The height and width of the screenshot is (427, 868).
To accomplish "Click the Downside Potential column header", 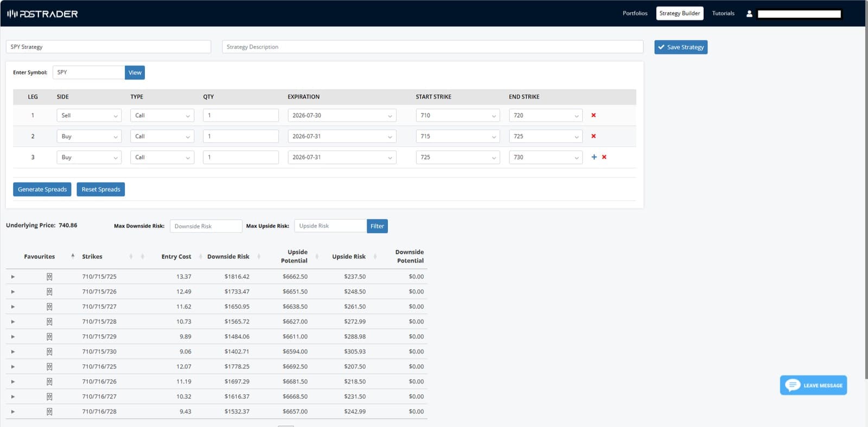I will [410, 256].
